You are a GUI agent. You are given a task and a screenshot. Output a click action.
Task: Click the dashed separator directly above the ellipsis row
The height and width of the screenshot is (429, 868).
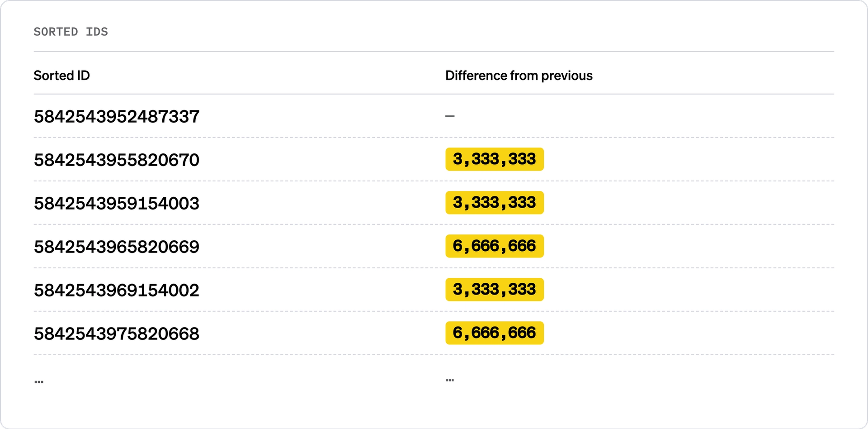click(x=434, y=355)
